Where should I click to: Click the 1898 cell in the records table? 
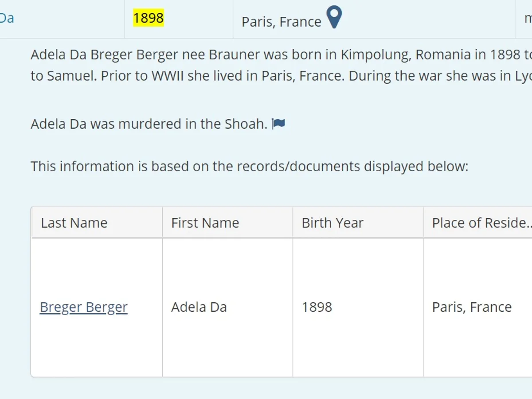point(317,307)
